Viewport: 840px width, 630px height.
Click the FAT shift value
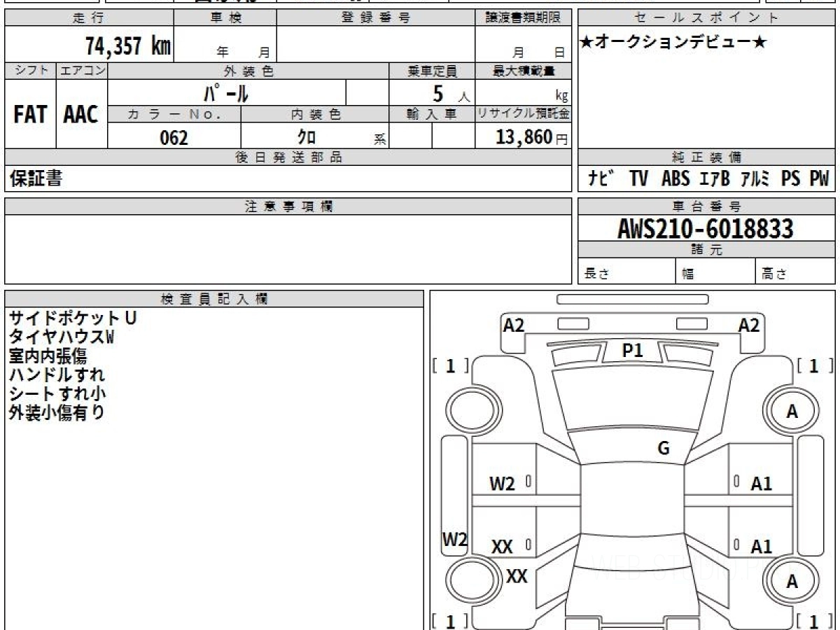30,115
